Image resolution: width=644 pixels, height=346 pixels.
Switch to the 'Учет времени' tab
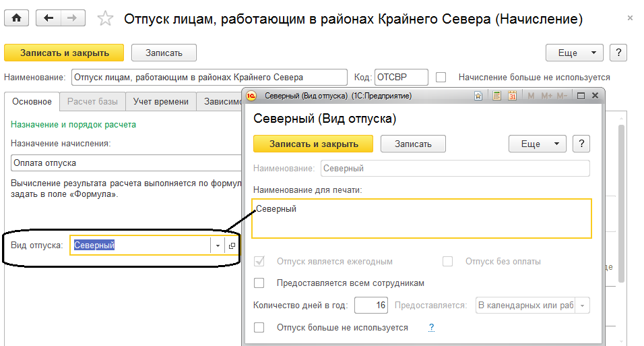pos(161,102)
